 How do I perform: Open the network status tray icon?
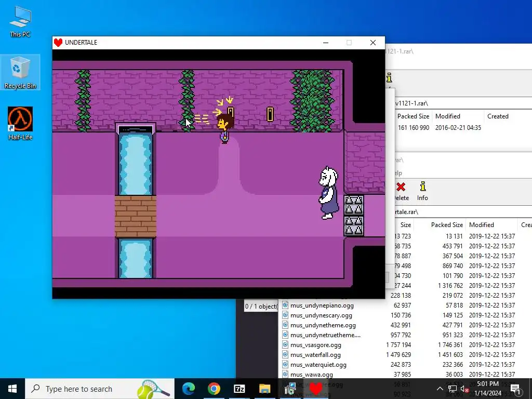pos(453,389)
